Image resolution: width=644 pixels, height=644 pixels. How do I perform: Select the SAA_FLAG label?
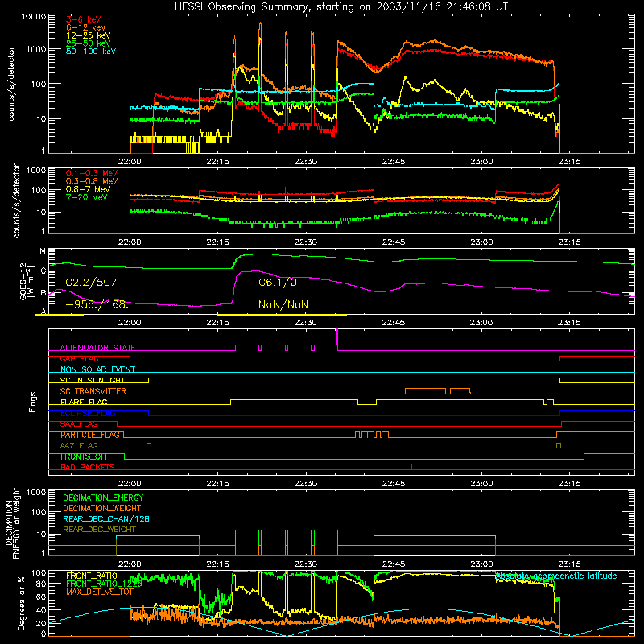(79, 424)
